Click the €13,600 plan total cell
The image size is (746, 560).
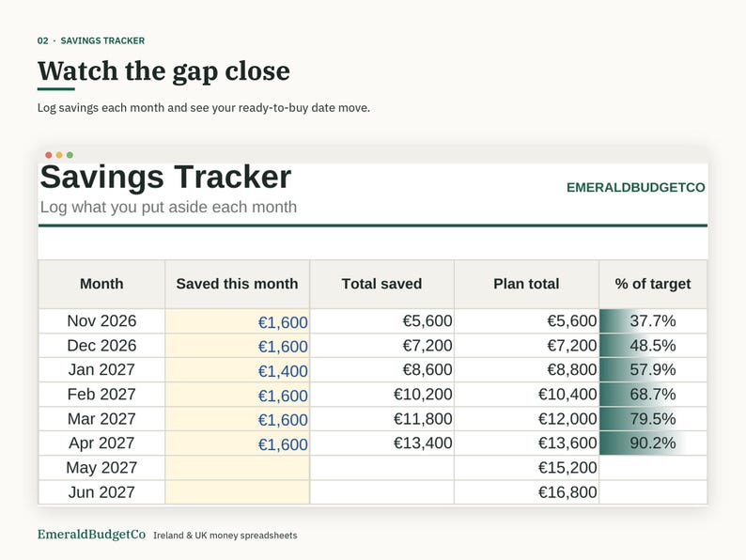point(526,443)
